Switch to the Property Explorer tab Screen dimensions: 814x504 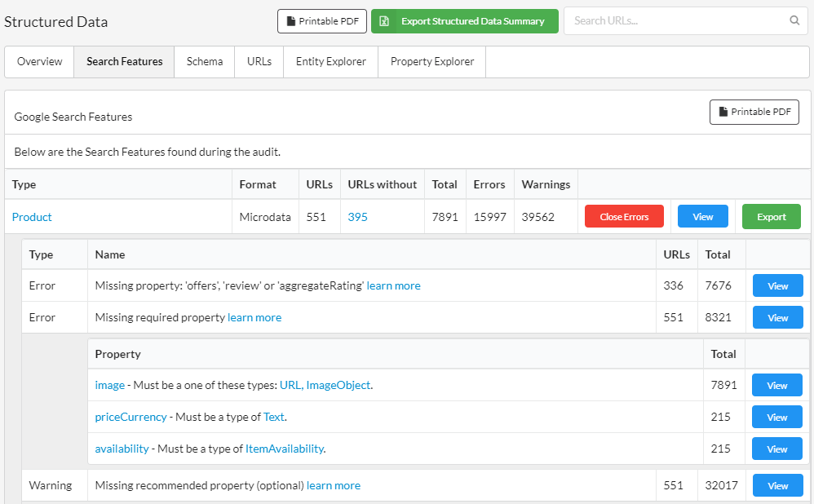pyautogui.click(x=431, y=61)
